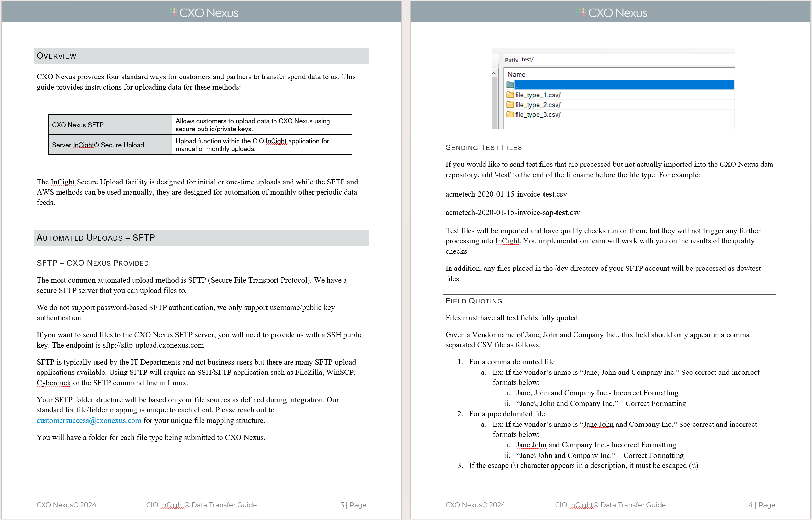Open the customersuccess@cxonexus.com email link
Viewport: 812px width, 520px height.
[x=89, y=420]
